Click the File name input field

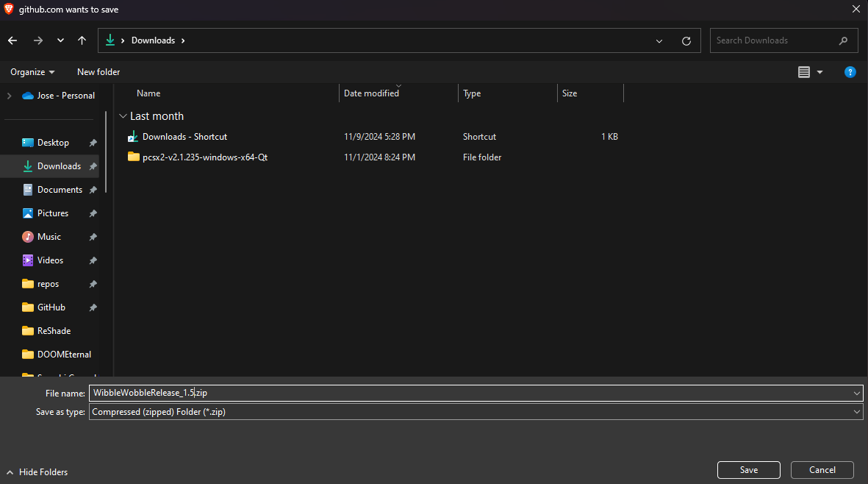point(470,394)
